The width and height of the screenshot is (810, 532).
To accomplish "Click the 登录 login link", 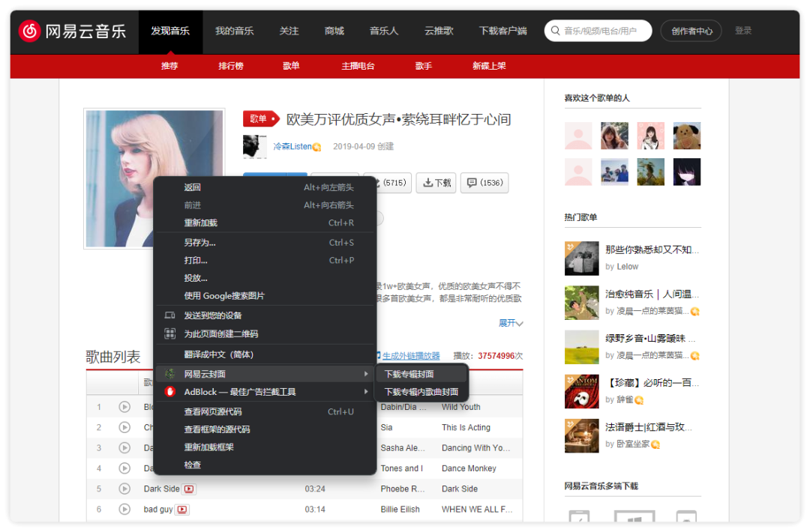I will click(x=743, y=31).
